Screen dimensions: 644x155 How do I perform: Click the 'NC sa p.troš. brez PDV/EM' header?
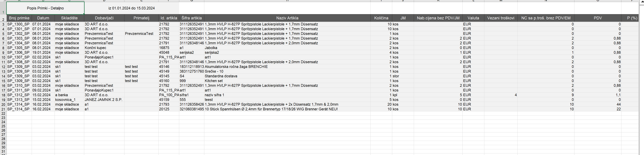546,18
